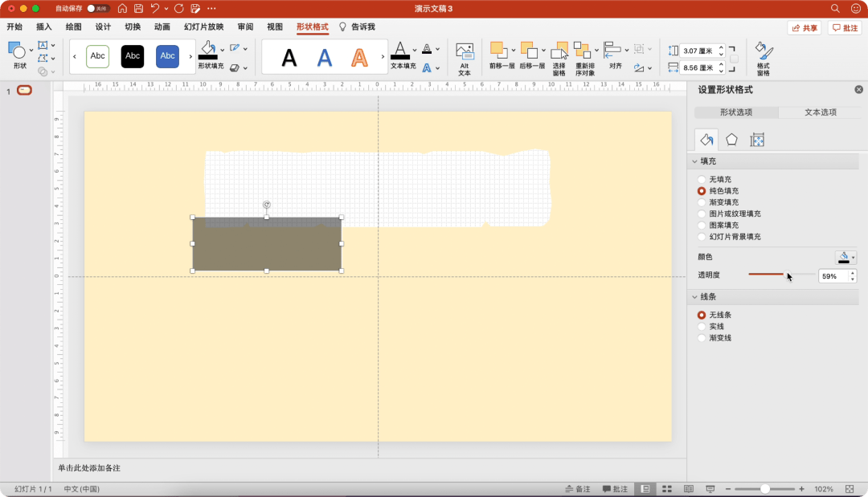Screen dimensions: 868x497
Task: Open the 格式窗格 format pane icon
Action: 764,59
